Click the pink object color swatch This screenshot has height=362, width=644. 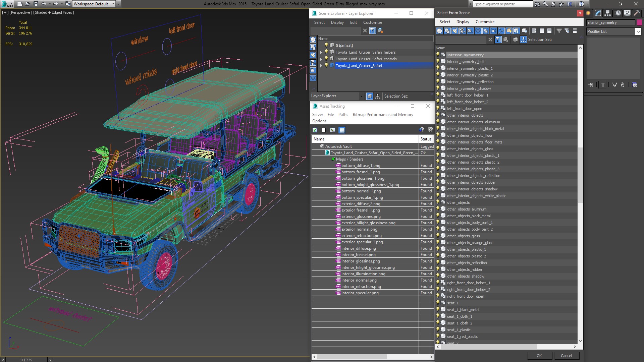pos(639,22)
